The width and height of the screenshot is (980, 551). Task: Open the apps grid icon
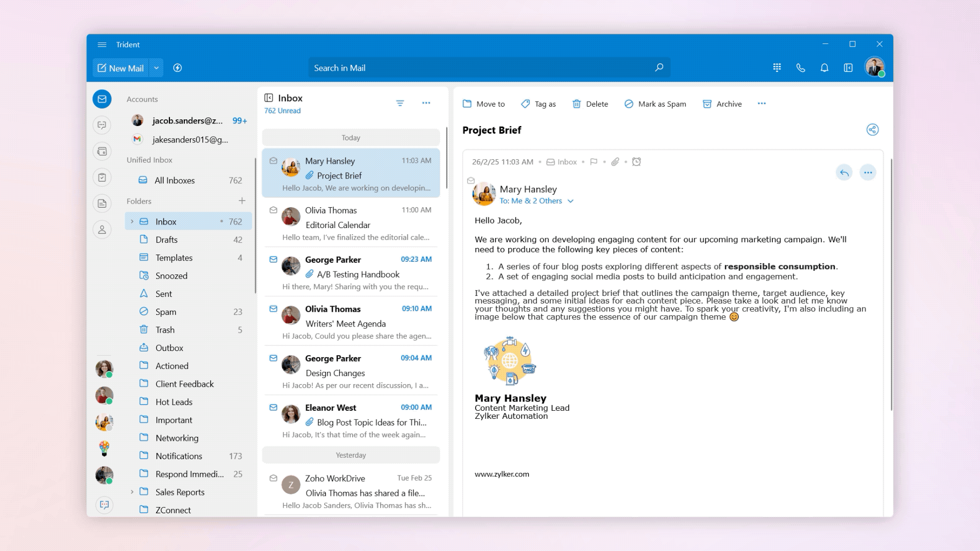(x=777, y=68)
